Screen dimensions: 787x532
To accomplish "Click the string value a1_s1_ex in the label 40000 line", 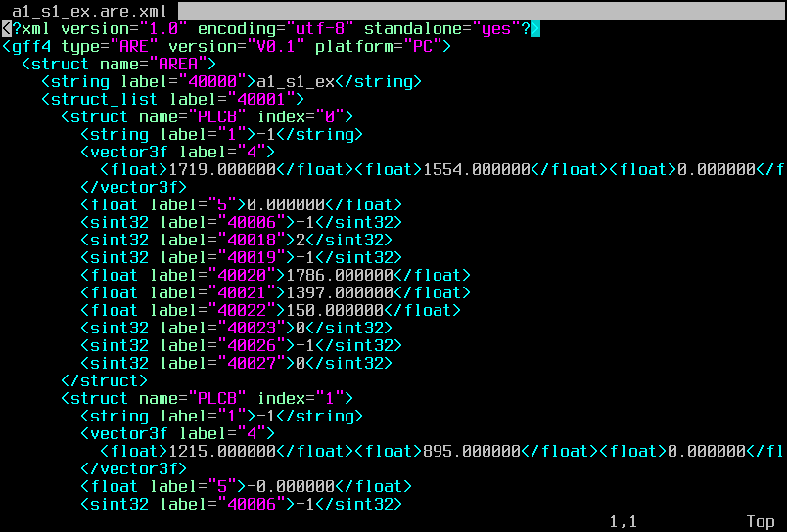I will [296, 81].
